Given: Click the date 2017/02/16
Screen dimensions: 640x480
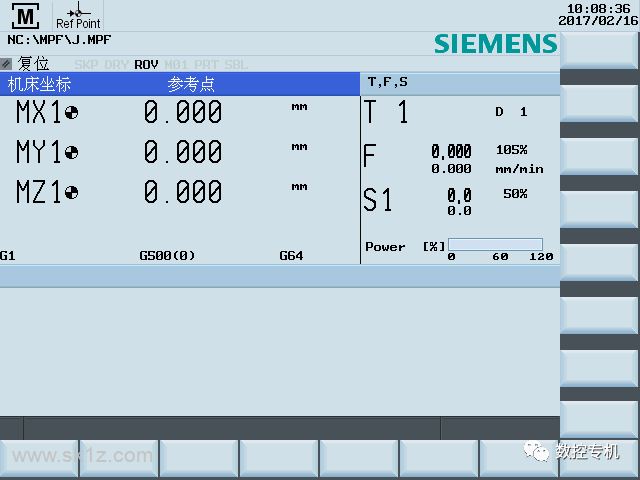Looking at the screenshot, I should click(598, 21).
